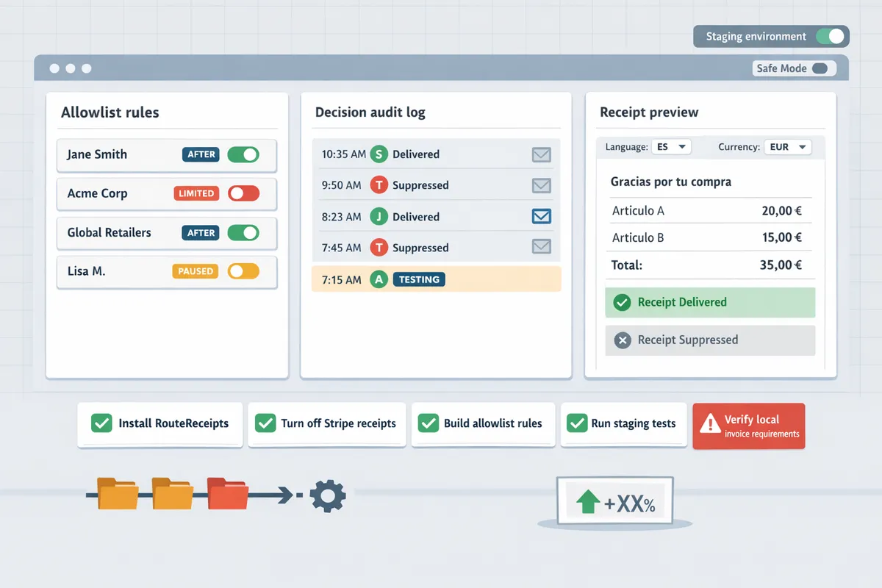Click the Decision audit log heading

tap(370, 112)
